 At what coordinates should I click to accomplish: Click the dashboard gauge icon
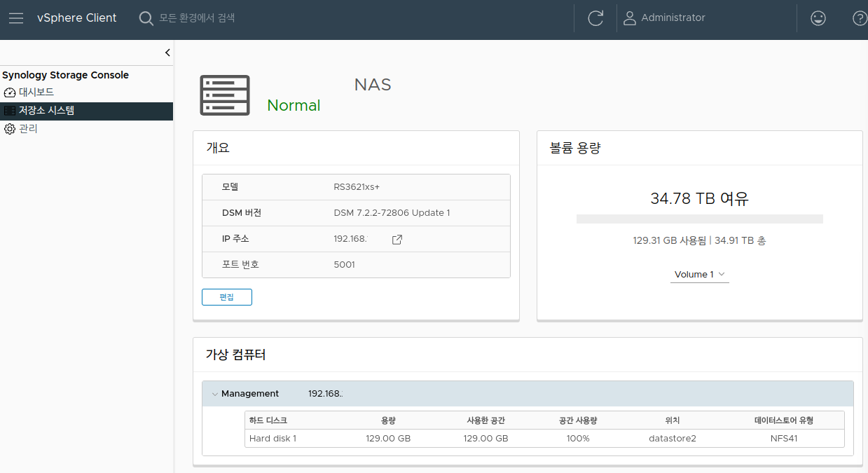tap(10, 92)
